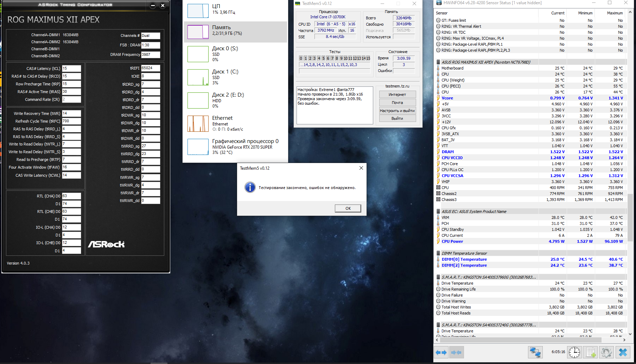Click the status icon beside RING: VR TDC
The height and width of the screenshot is (364, 636).
tap(438, 32)
